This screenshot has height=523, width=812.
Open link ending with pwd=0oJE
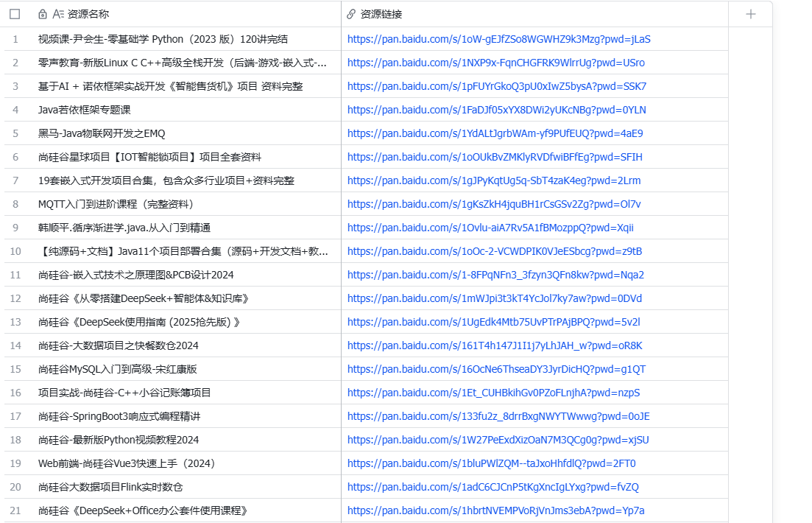click(x=498, y=417)
